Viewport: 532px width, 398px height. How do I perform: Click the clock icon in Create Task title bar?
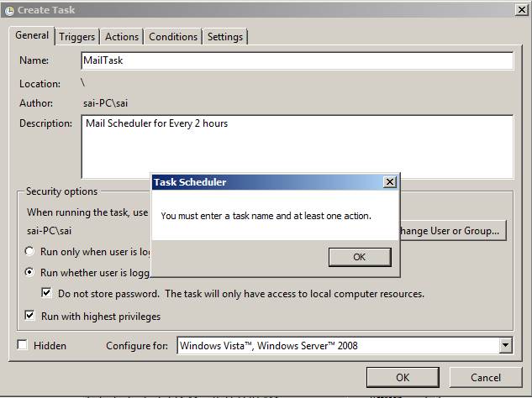(x=9, y=11)
